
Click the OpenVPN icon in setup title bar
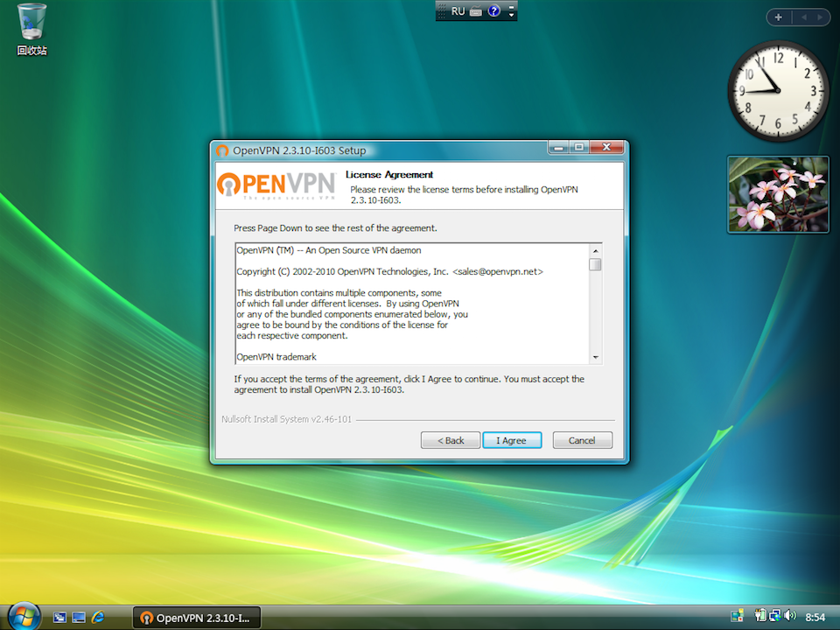[x=222, y=150]
